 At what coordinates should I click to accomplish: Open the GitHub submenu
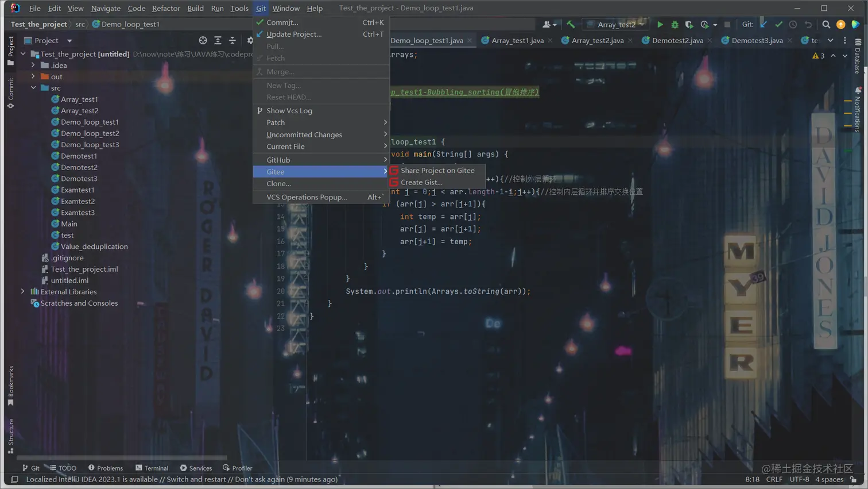tap(321, 160)
